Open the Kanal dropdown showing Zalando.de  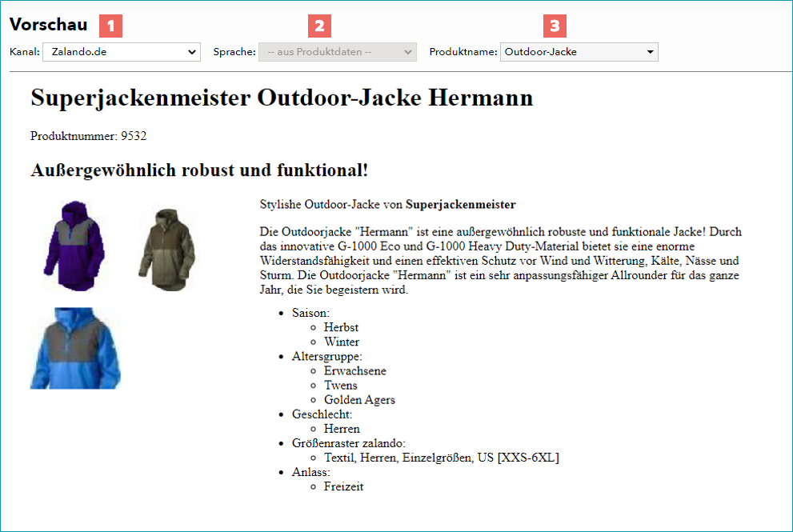tap(122, 51)
